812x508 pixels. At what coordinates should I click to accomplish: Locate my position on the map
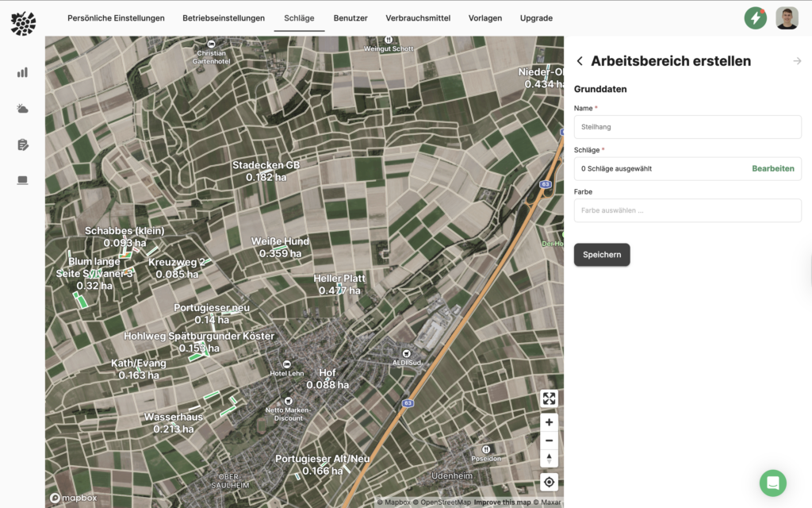click(549, 482)
